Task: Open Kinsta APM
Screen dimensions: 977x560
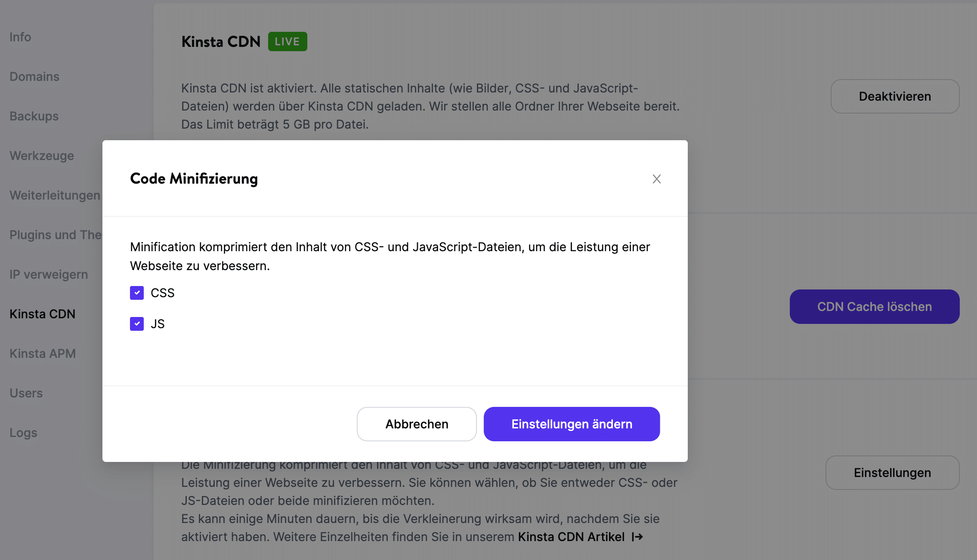Action: coord(43,354)
